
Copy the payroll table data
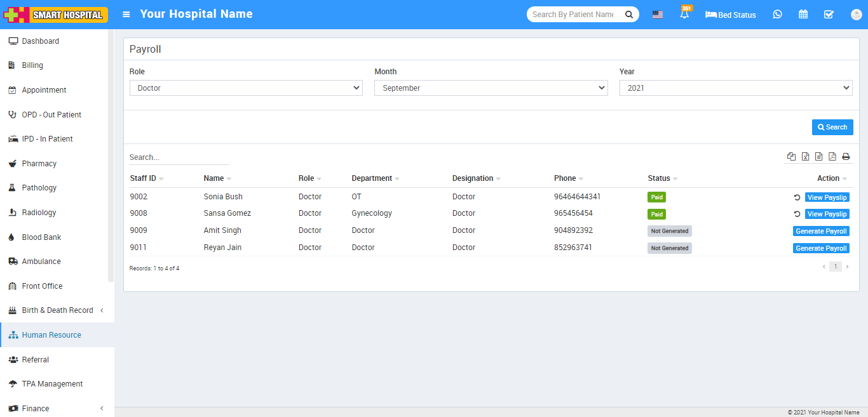point(791,157)
